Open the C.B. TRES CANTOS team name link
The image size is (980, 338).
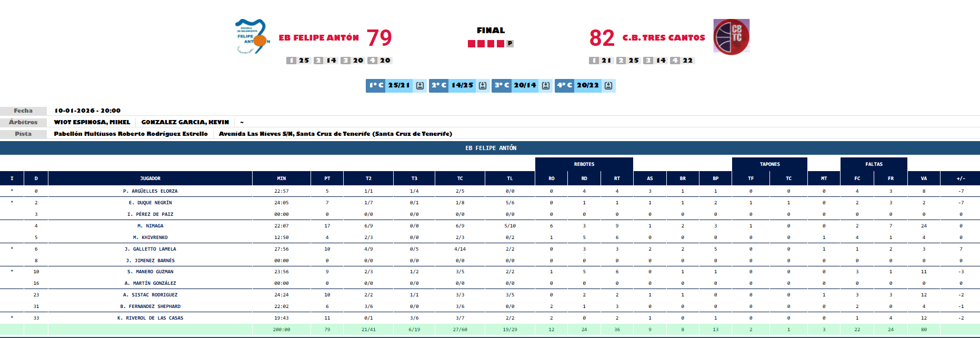pyautogui.click(x=664, y=38)
